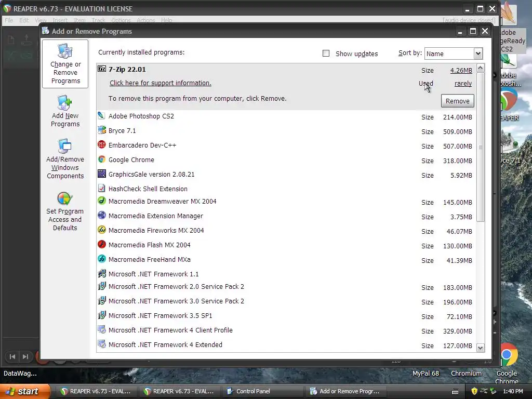Click the security shield tray icon
The height and width of the screenshot is (399, 532).
pyautogui.click(x=474, y=391)
